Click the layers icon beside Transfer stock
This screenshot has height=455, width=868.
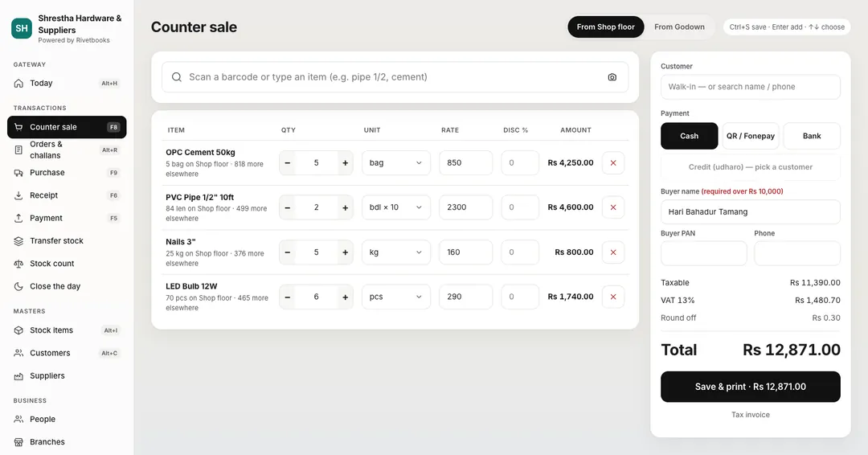click(x=18, y=241)
